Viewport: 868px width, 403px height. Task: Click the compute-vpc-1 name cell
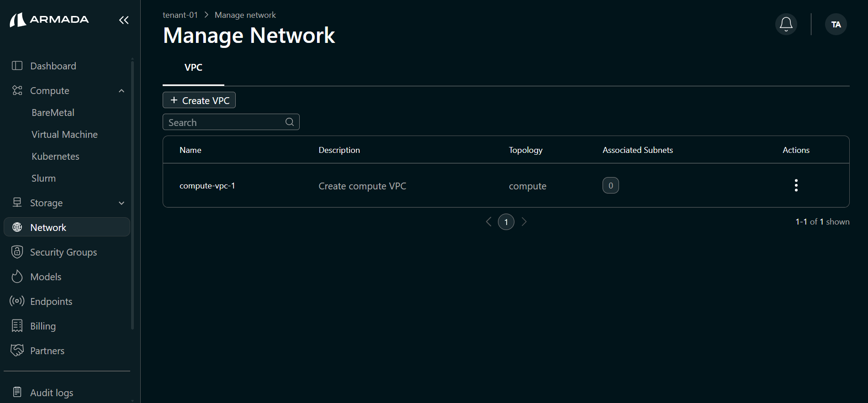207,186
